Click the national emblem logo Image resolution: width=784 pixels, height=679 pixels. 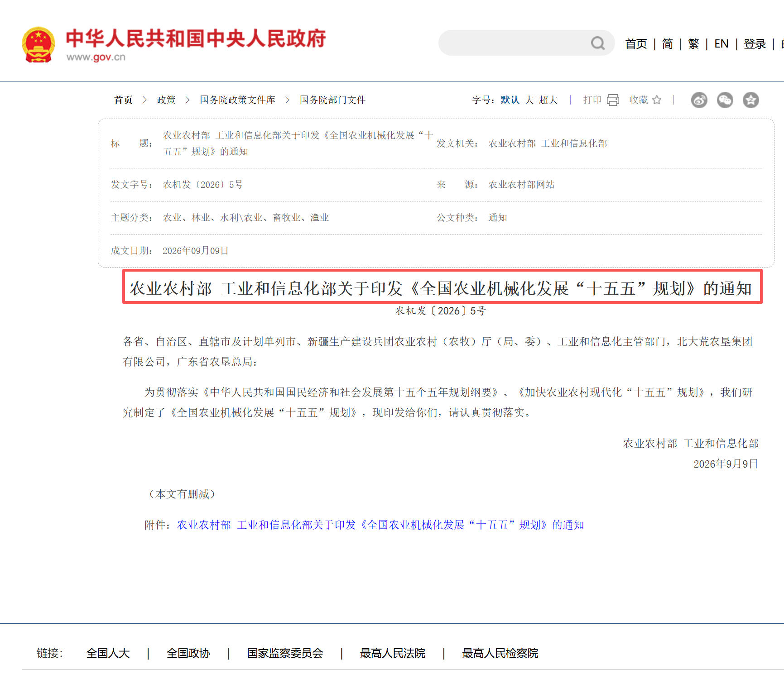[38, 44]
